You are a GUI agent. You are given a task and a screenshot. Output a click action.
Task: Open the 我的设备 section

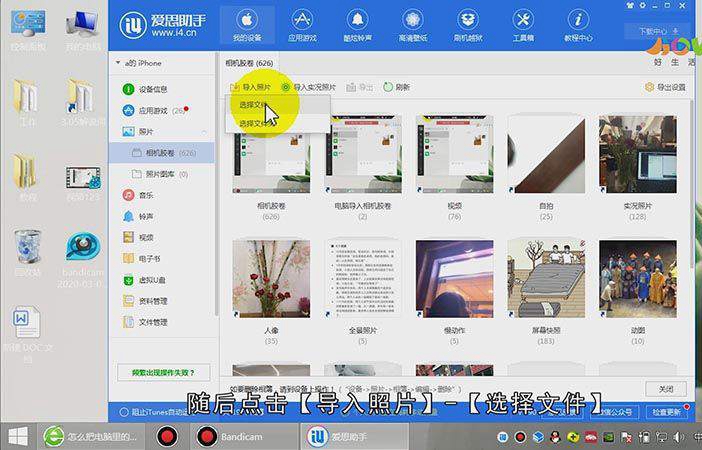pos(247,27)
